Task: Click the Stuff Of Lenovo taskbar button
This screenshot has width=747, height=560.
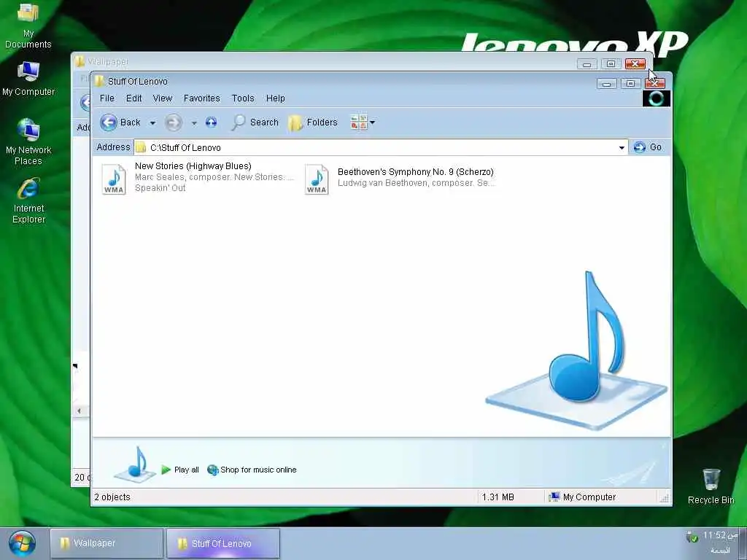Action: (x=223, y=543)
